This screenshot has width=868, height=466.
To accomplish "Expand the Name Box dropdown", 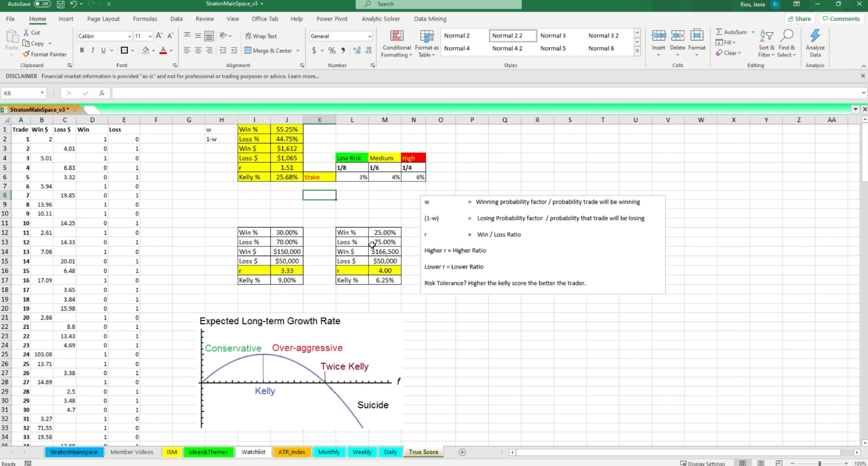I will [42, 93].
